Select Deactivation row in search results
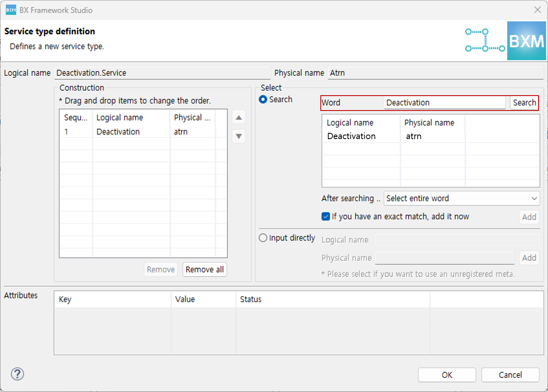This screenshot has height=392, width=548. (351, 136)
